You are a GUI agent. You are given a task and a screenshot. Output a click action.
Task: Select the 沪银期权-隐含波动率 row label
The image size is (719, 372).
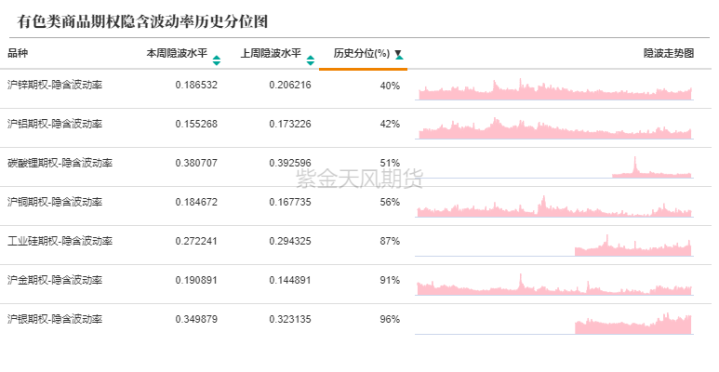(x=55, y=319)
